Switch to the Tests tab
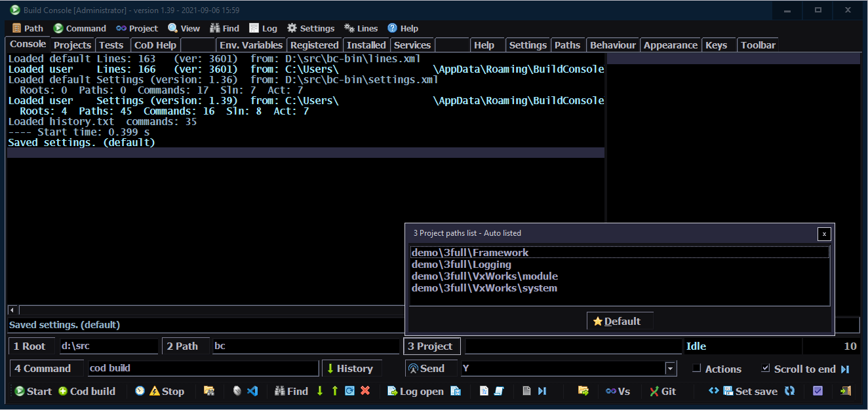 111,45
